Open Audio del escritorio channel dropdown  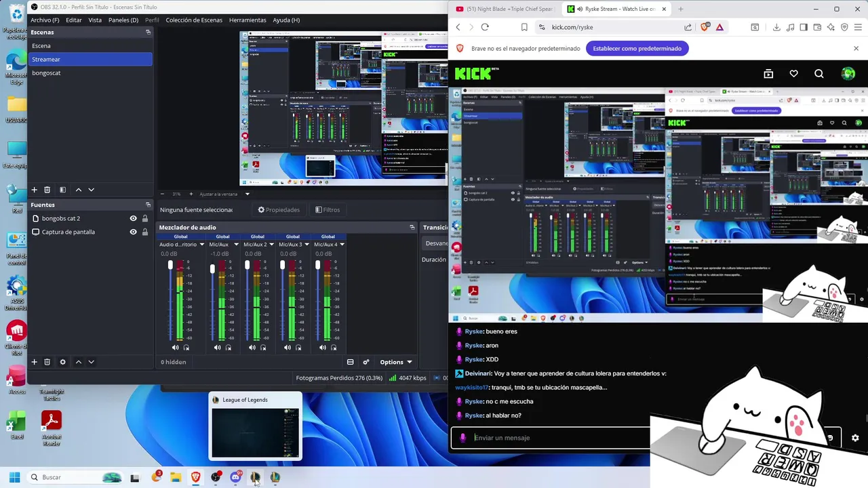coord(201,245)
